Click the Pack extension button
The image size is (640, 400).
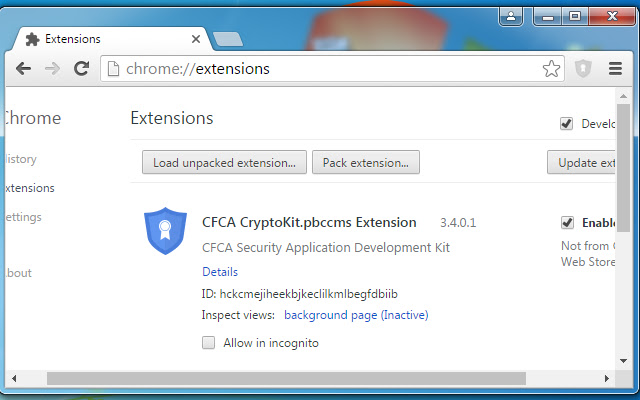pyautogui.click(x=365, y=162)
